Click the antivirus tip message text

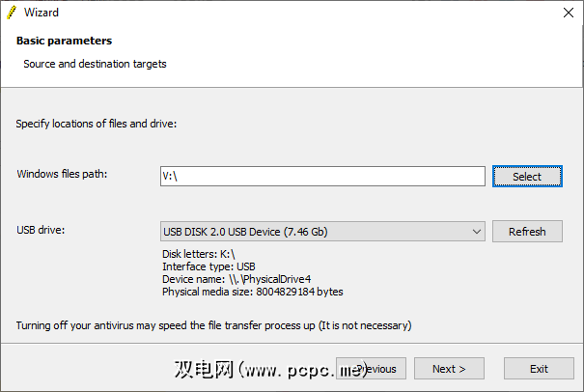(x=213, y=325)
